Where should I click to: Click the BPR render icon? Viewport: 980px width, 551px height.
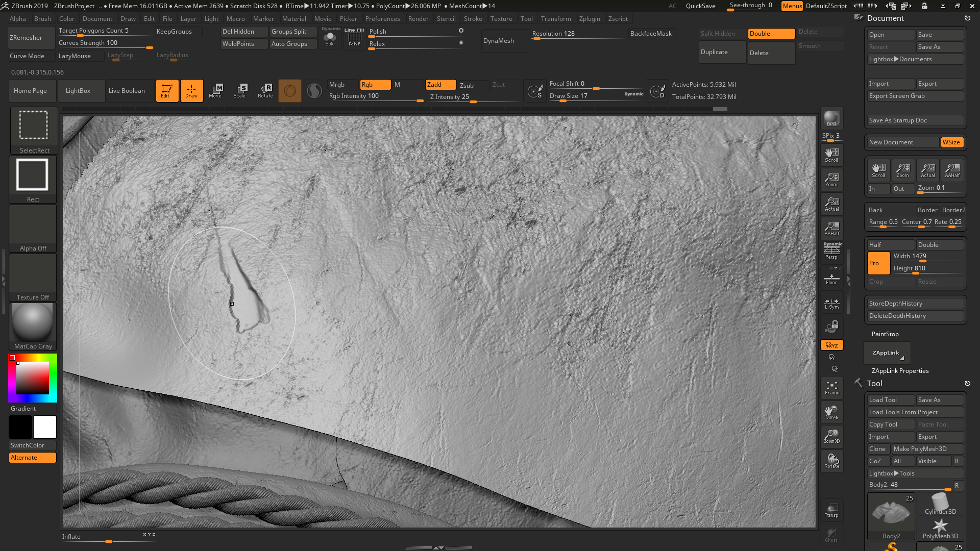coord(831,118)
